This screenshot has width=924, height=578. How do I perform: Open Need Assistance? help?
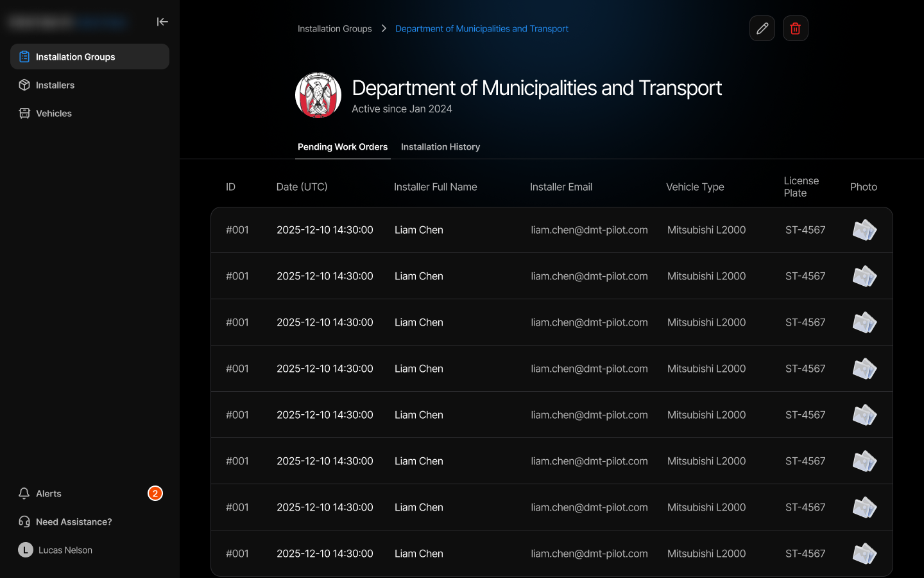pos(90,521)
